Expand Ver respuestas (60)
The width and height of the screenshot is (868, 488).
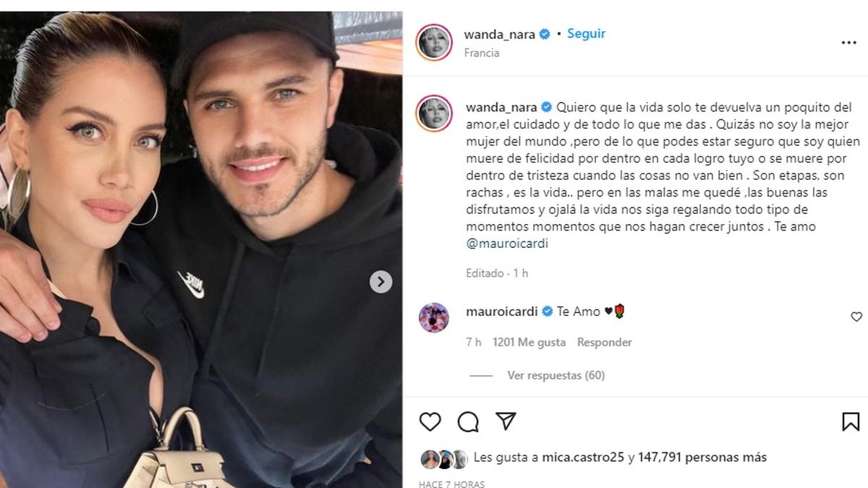(x=556, y=375)
